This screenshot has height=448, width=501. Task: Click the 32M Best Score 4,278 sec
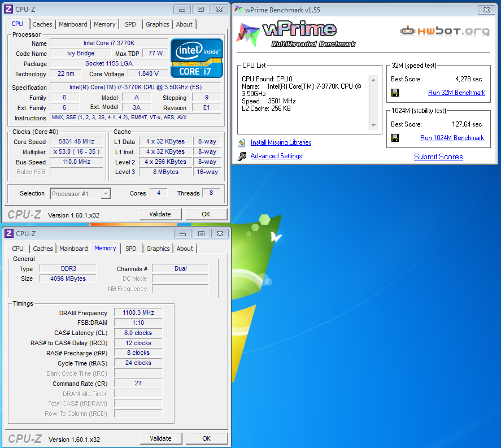(469, 79)
